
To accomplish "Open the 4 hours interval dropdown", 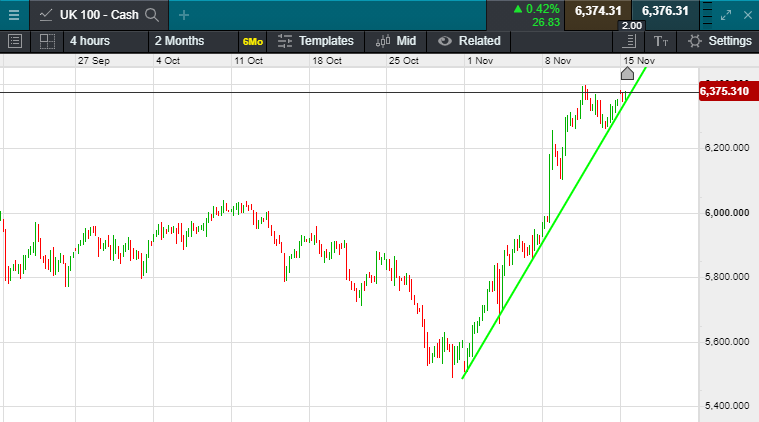I will (x=106, y=41).
